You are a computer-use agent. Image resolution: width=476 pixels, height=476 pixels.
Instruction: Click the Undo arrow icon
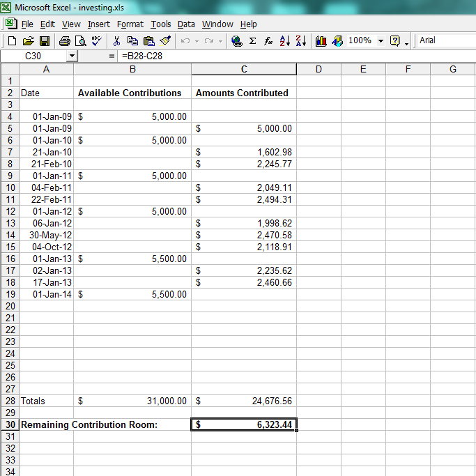[185, 40]
